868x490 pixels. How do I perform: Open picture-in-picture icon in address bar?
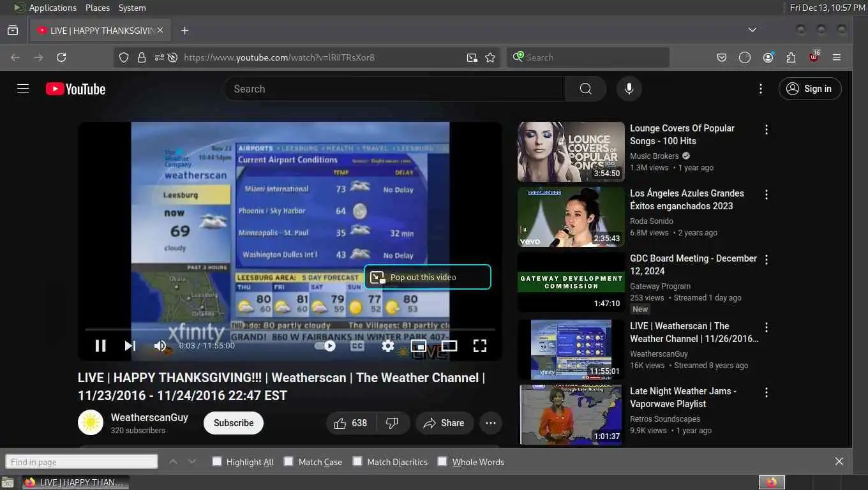coord(472,57)
